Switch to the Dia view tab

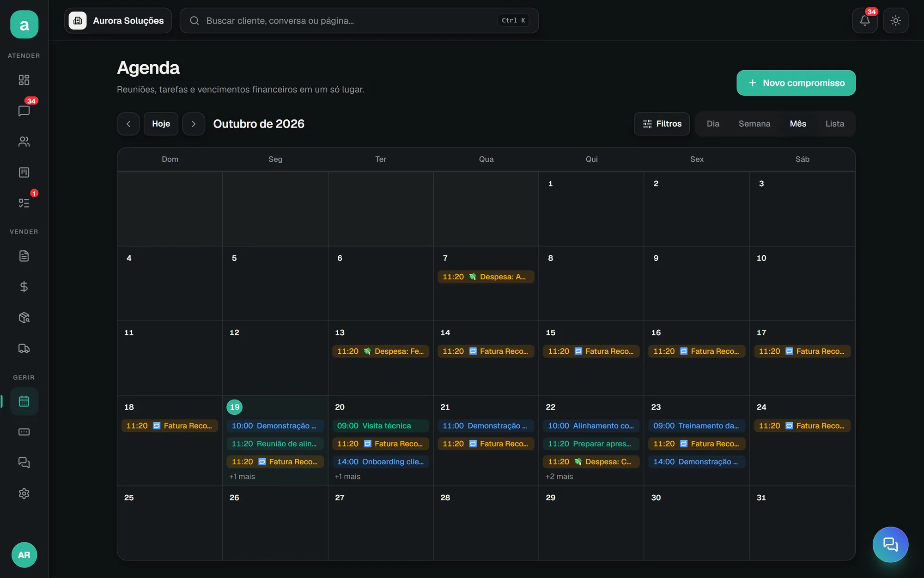[x=713, y=124]
